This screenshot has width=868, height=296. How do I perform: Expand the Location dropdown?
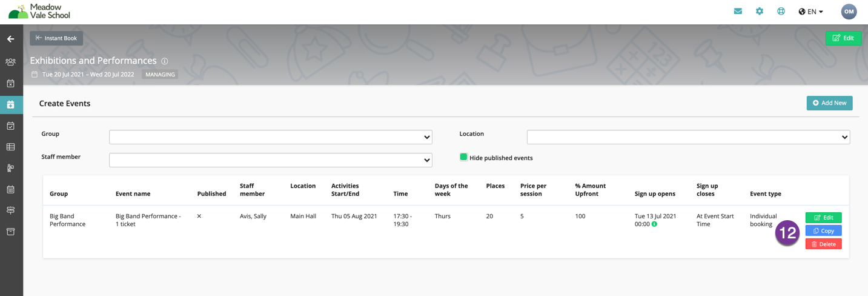coord(689,137)
